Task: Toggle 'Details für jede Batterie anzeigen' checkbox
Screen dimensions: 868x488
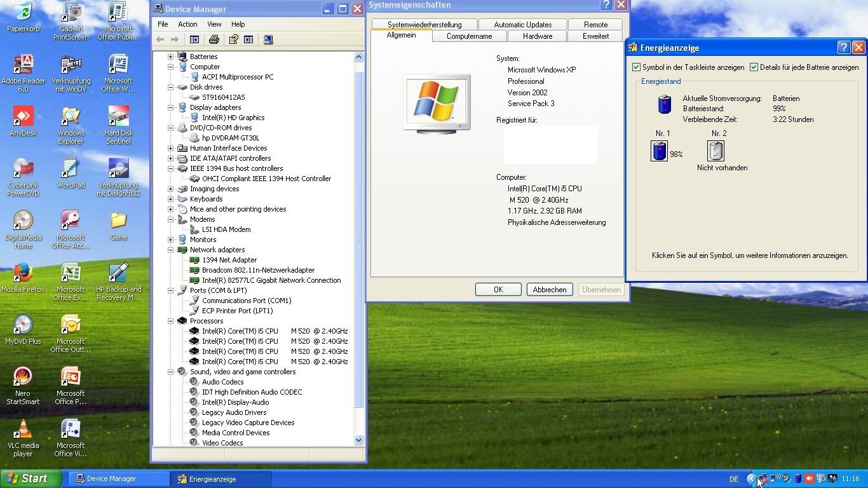Action: click(x=754, y=67)
